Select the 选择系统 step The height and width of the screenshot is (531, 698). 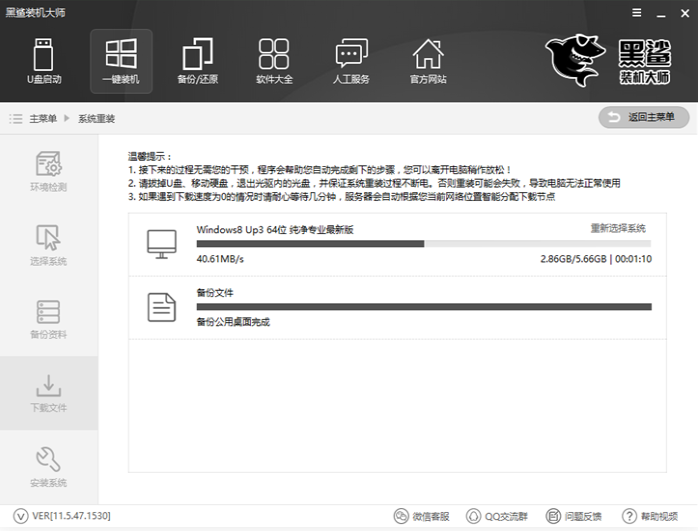click(x=49, y=245)
